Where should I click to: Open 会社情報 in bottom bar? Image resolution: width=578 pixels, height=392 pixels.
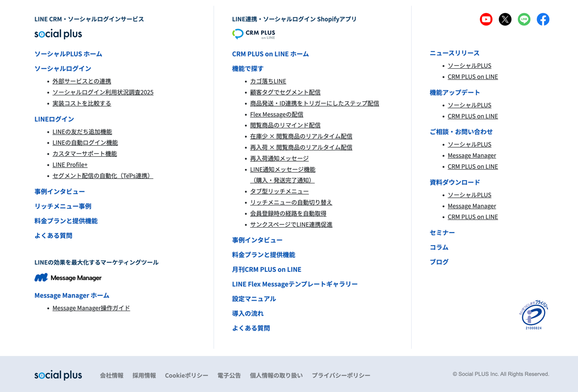[x=112, y=376]
